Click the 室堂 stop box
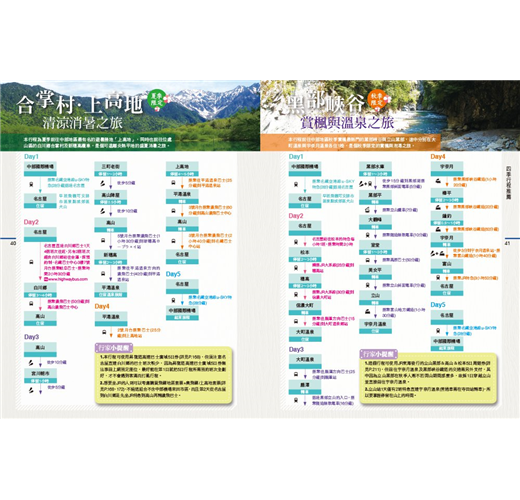 (375, 247)
